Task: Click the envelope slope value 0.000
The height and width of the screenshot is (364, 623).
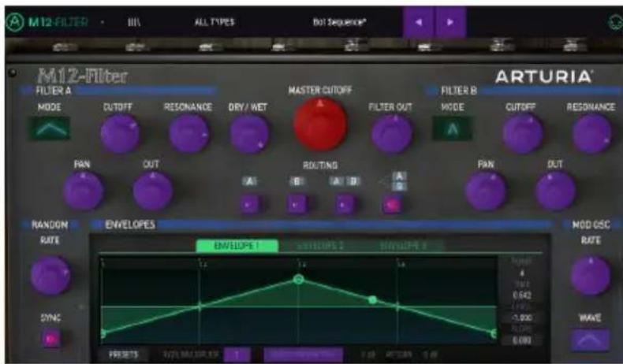Action: click(x=522, y=340)
